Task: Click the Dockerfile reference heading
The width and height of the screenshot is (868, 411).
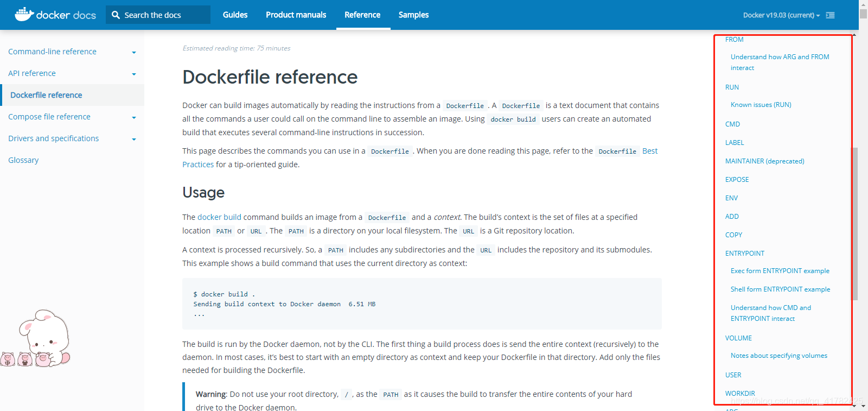Action: pyautogui.click(x=270, y=77)
